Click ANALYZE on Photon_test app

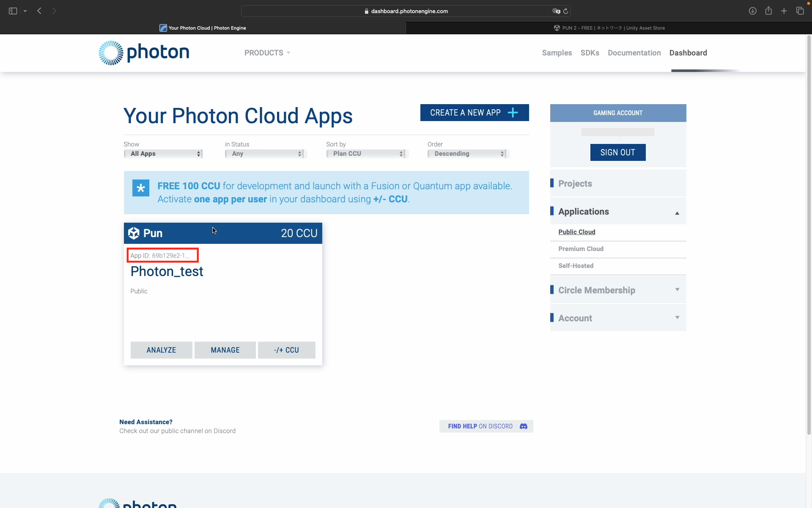coord(161,350)
